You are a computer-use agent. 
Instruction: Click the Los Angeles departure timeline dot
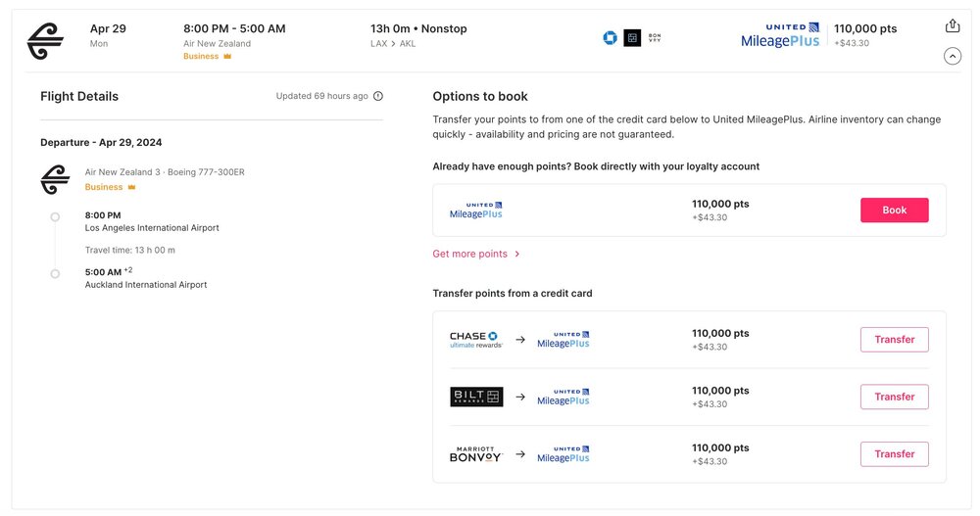click(x=55, y=216)
